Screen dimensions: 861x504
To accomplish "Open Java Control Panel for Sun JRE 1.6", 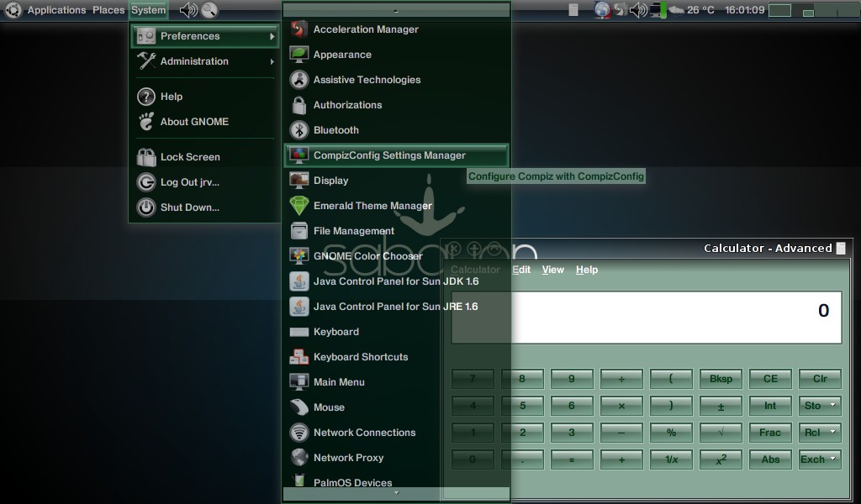I will click(x=396, y=307).
